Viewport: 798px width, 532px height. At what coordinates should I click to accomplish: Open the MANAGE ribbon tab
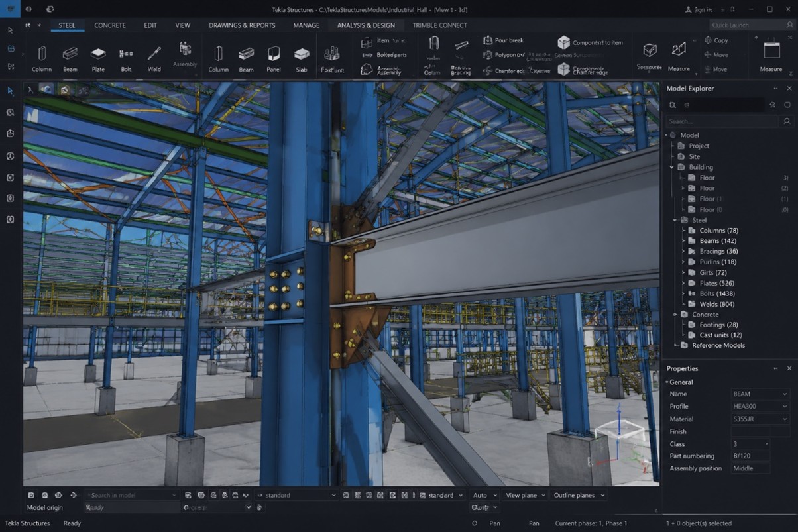point(306,25)
